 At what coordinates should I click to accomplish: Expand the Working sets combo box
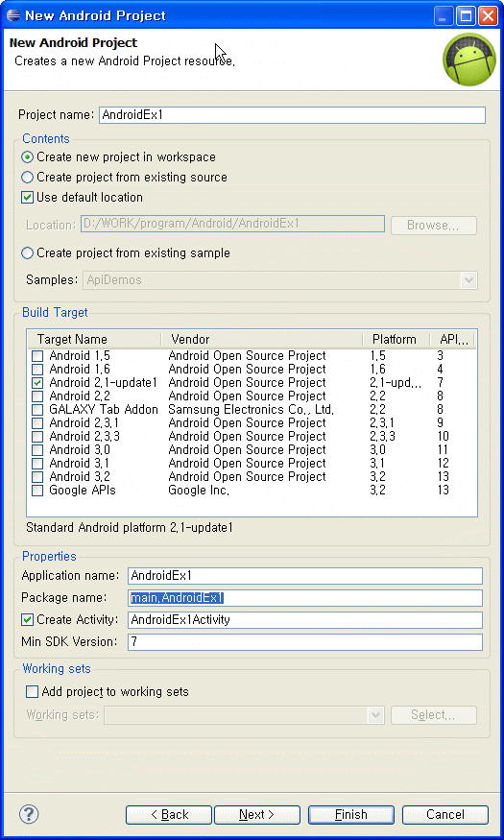coord(376,714)
